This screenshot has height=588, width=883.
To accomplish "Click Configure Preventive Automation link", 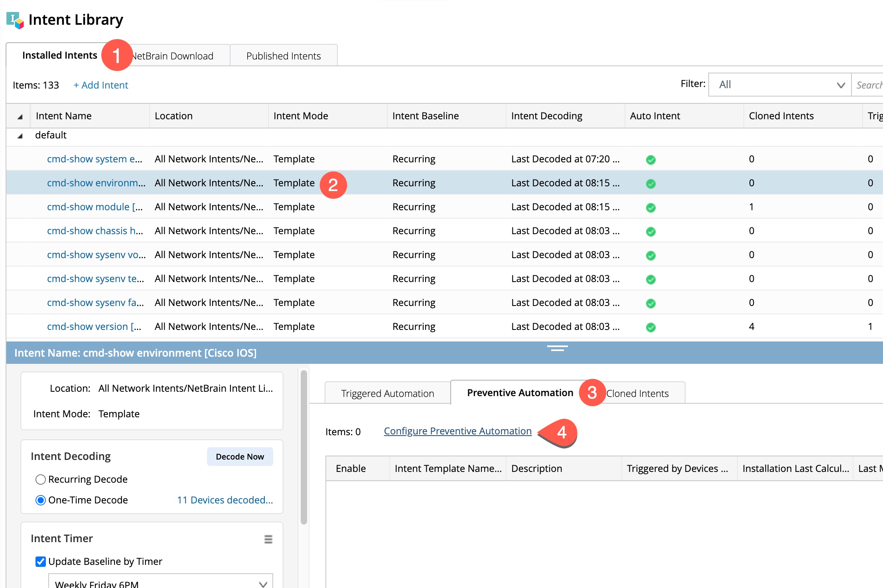I will pos(457,431).
